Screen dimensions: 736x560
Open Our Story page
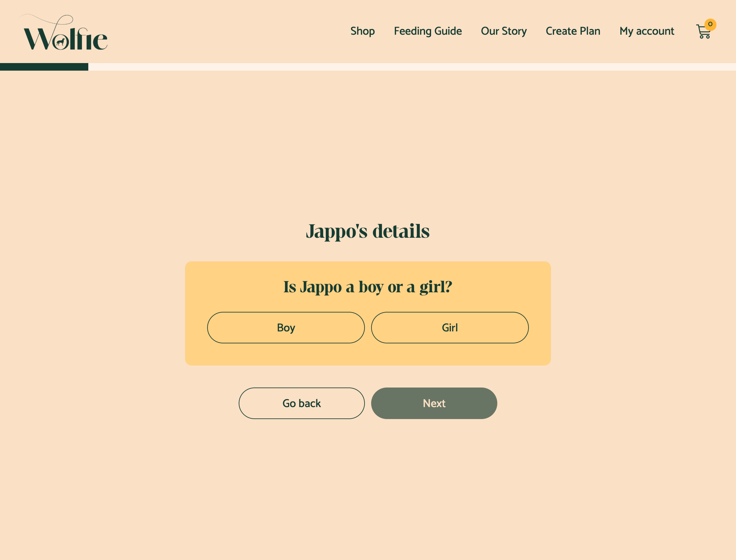(x=503, y=31)
